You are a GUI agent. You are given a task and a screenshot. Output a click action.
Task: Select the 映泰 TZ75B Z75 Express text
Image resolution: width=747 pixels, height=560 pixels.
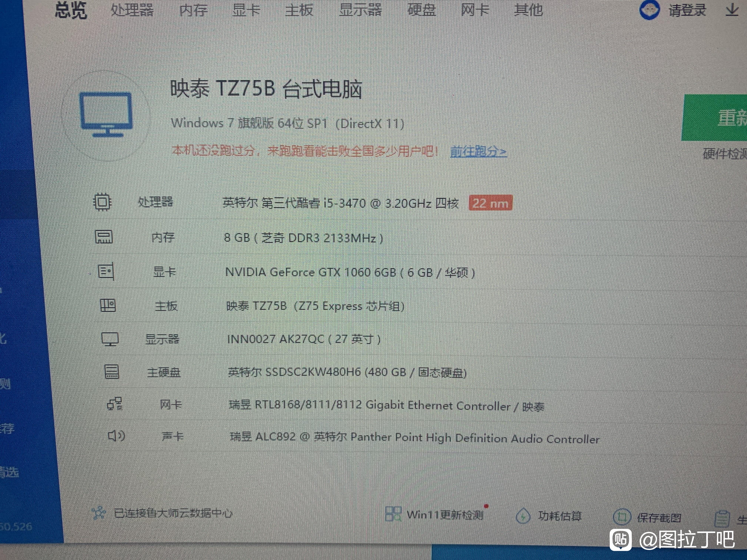(x=315, y=306)
